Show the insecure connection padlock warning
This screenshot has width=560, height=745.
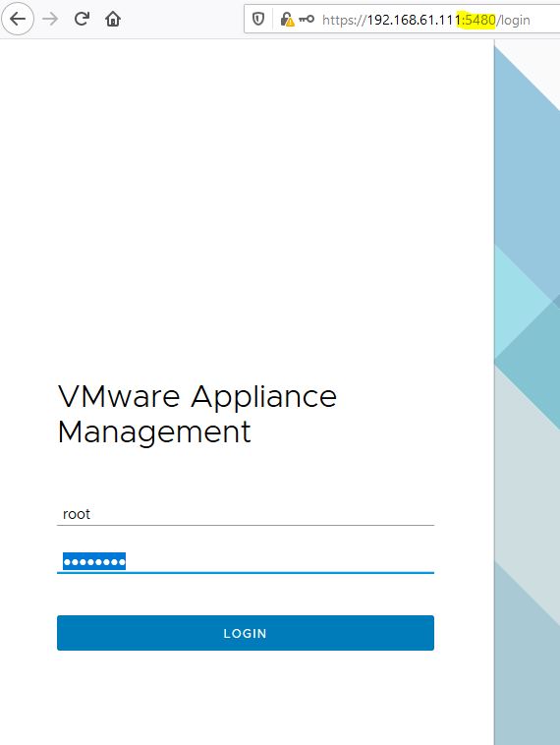pyautogui.click(x=287, y=20)
